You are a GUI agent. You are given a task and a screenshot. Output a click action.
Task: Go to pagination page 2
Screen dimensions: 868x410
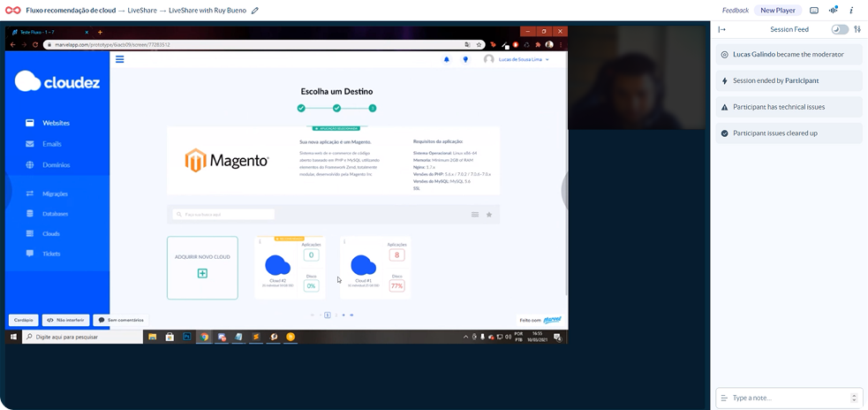(x=336, y=315)
